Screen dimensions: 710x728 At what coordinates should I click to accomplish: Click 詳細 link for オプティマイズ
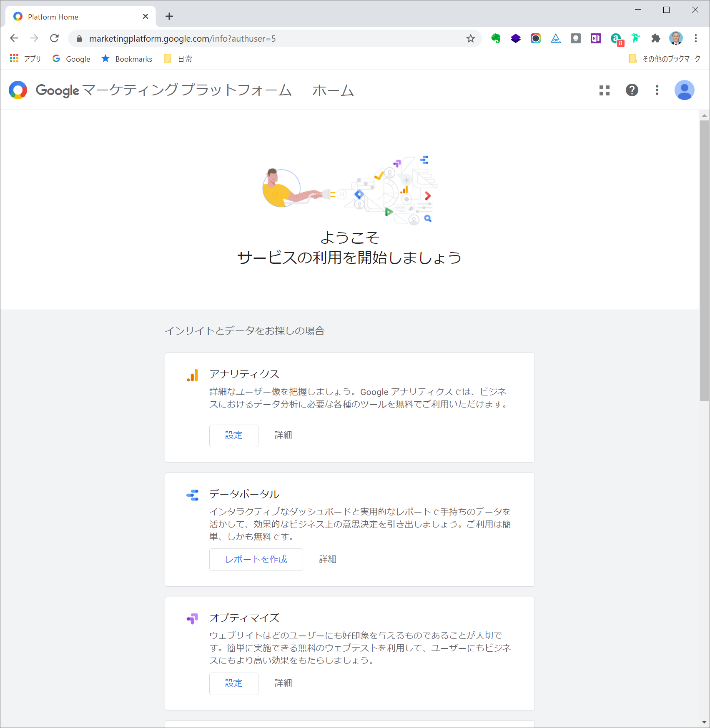(283, 683)
